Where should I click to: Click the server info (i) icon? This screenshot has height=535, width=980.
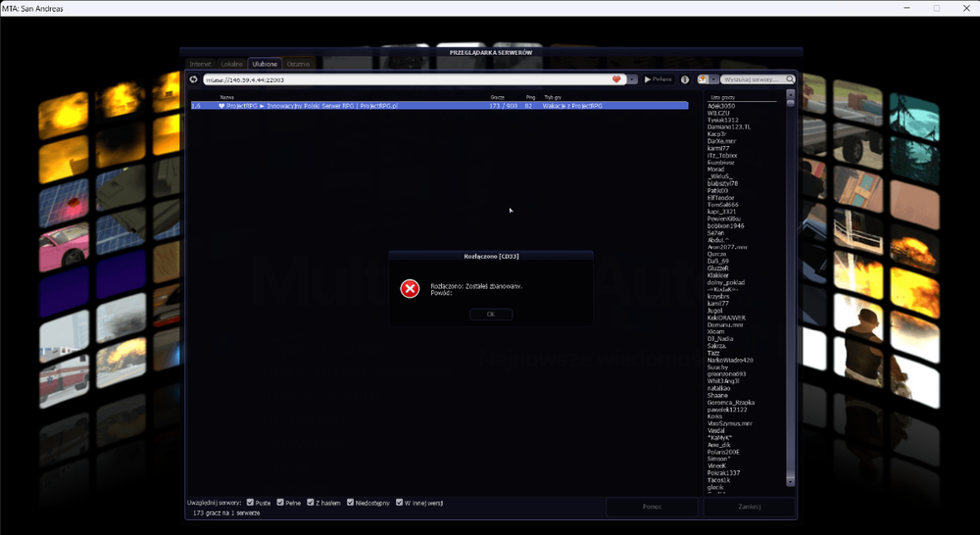(x=685, y=79)
